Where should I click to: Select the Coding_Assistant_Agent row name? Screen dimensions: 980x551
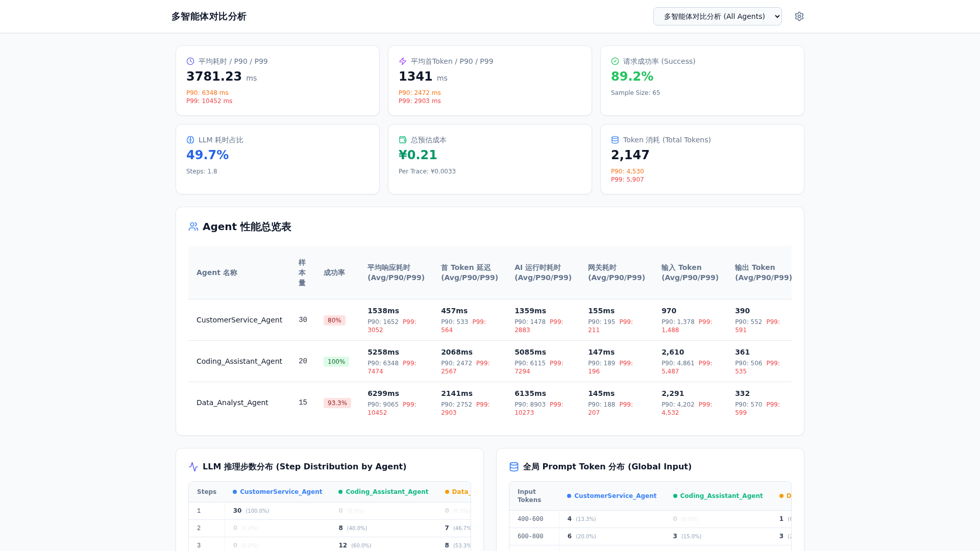pos(239,361)
